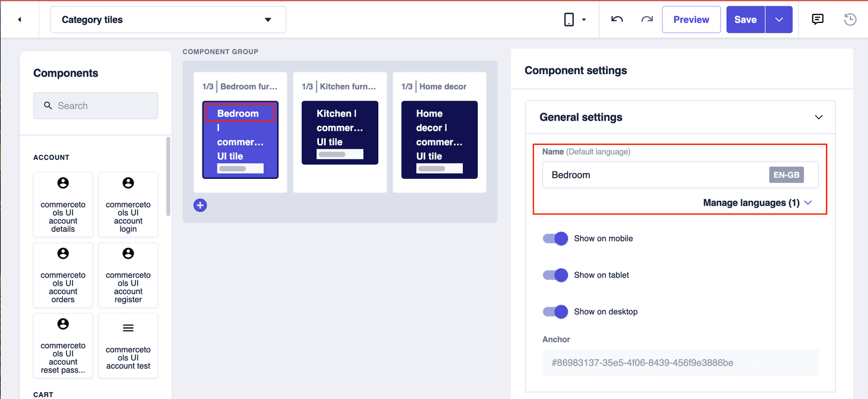Viewport: 868px width, 399px height.
Task: Expand Manage languages section
Action: 758,202
